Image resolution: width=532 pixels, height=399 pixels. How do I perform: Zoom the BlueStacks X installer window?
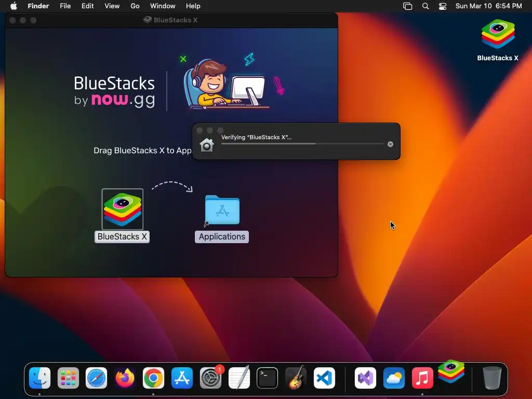(33, 20)
